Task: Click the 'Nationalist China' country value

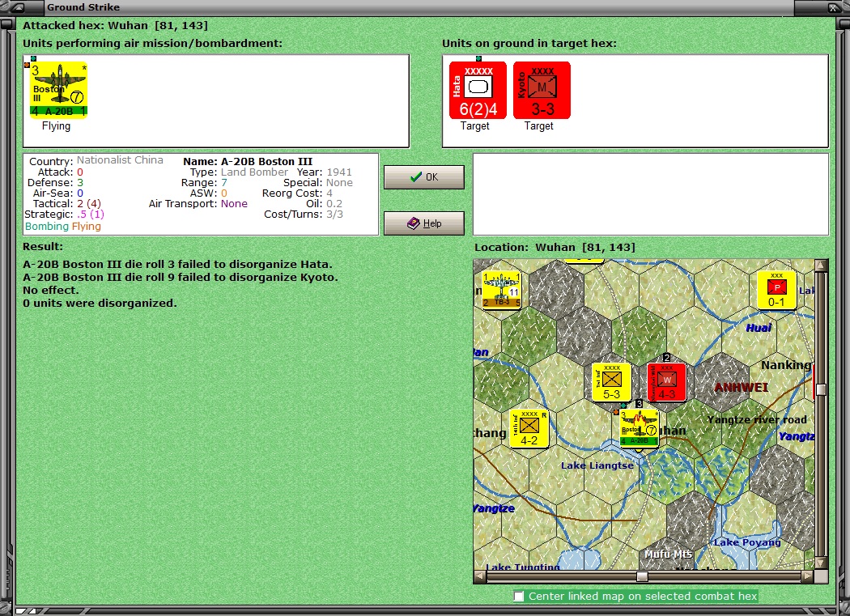Action: point(120,160)
